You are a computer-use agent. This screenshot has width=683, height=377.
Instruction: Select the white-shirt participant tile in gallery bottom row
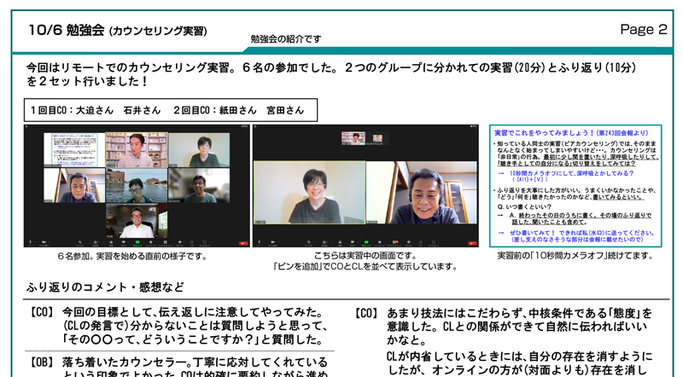[136, 221]
